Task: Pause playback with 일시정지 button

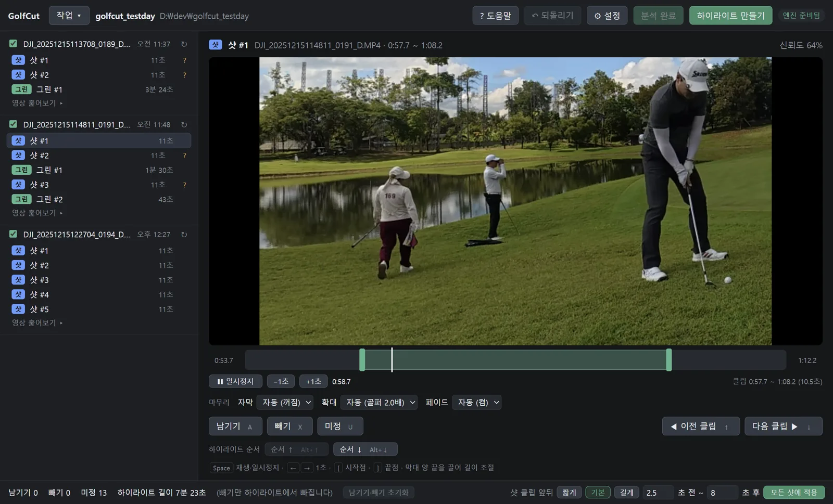Action: tap(235, 381)
